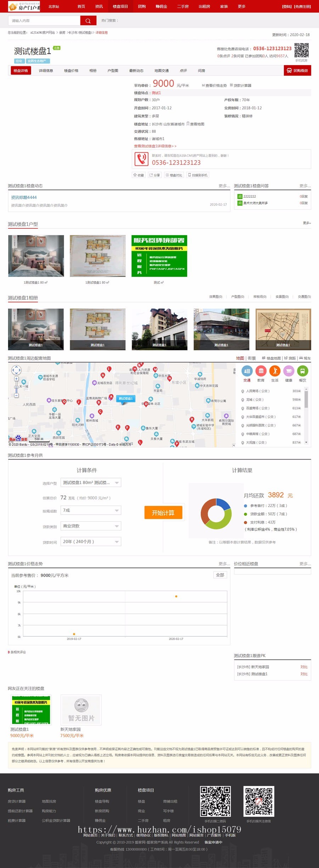Open the 北京站 city selector
The height and width of the screenshot is (868, 319).
coord(54,6)
